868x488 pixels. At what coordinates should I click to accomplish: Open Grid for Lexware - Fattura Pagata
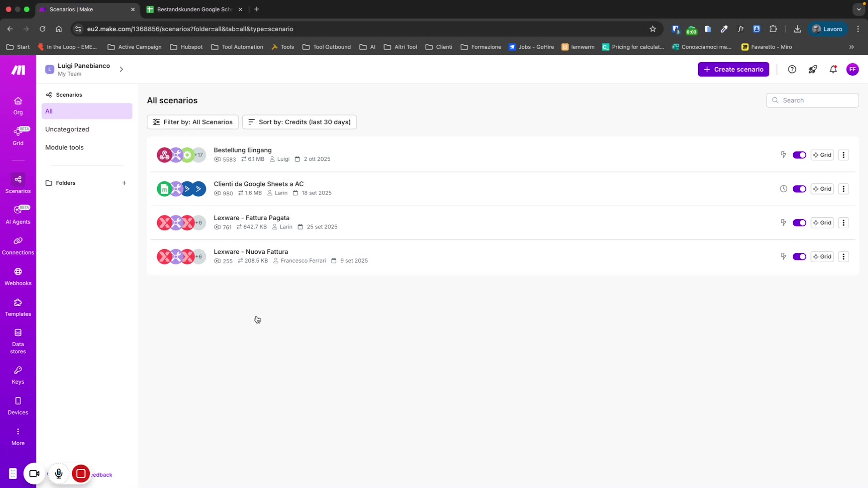click(822, 223)
